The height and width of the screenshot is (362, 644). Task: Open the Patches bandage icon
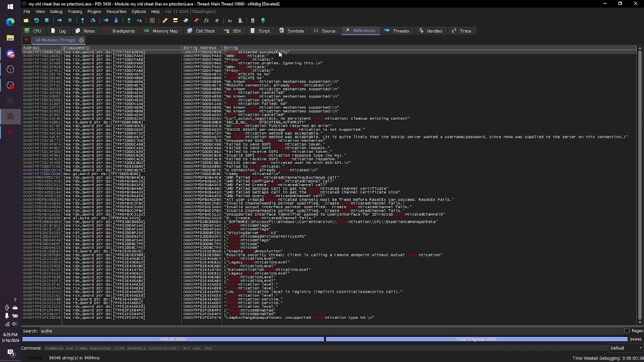165,21
